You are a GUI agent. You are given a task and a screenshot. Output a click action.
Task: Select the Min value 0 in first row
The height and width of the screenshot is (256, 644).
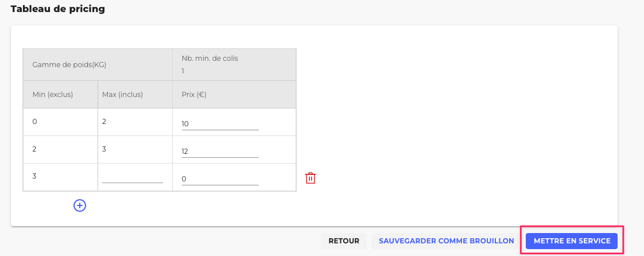pyautogui.click(x=34, y=122)
